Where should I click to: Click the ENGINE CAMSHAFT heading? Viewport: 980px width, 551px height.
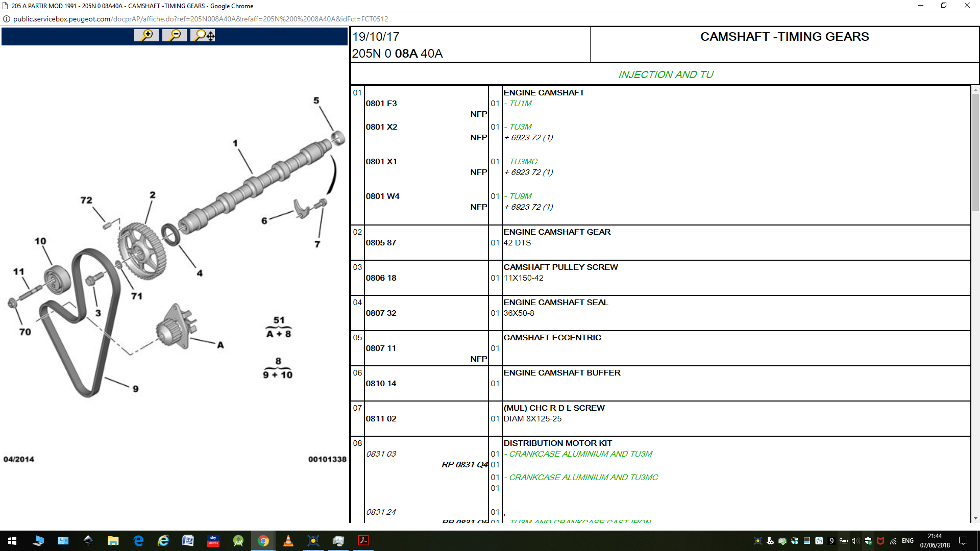[544, 93]
